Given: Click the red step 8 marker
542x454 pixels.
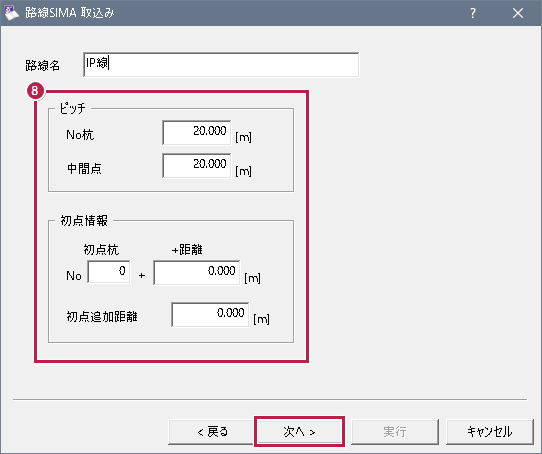Looking at the screenshot, I should pyautogui.click(x=35, y=91).
